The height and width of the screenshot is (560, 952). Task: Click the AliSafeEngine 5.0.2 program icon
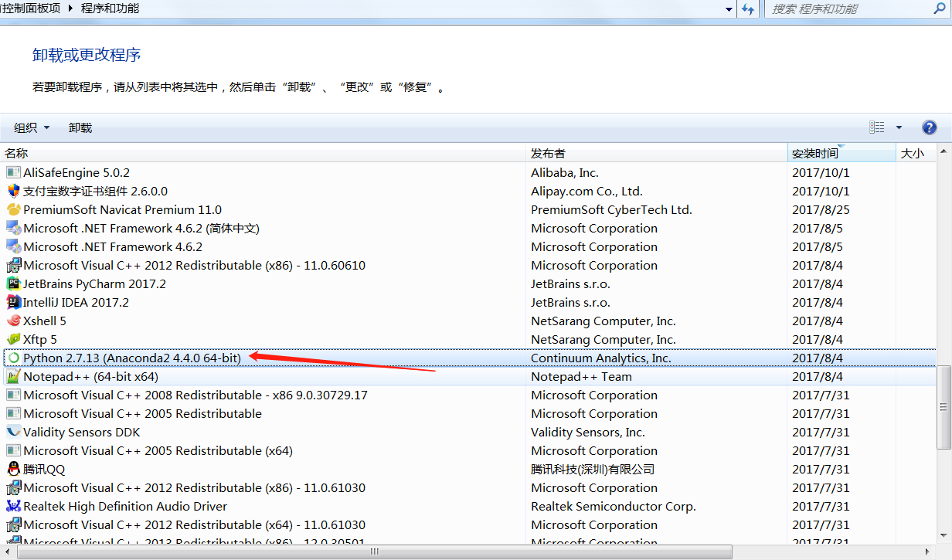coord(13,173)
